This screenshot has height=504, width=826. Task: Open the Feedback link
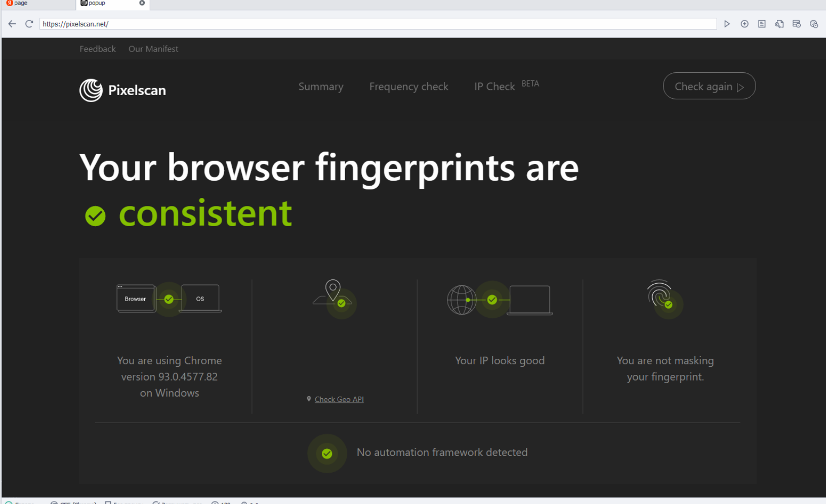(x=98, y=49)
